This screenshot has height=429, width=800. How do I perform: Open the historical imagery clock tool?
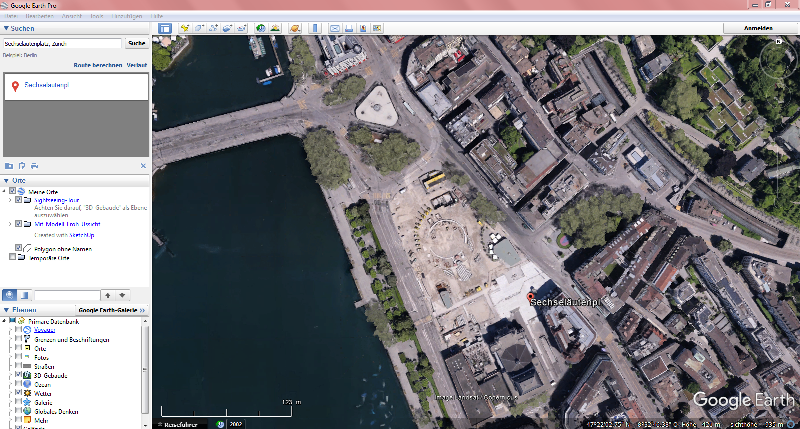coord(259,28)
